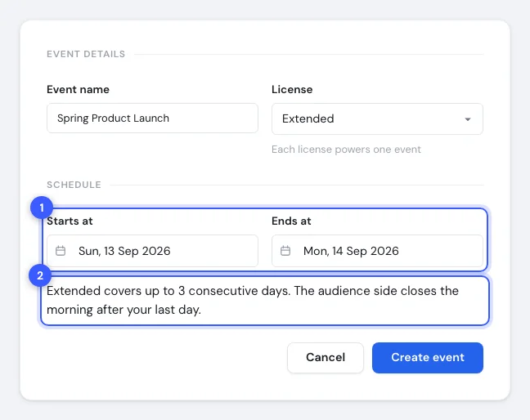Click the Cancel button
This screenshot has height=420, width=530.
pos(326,358)
